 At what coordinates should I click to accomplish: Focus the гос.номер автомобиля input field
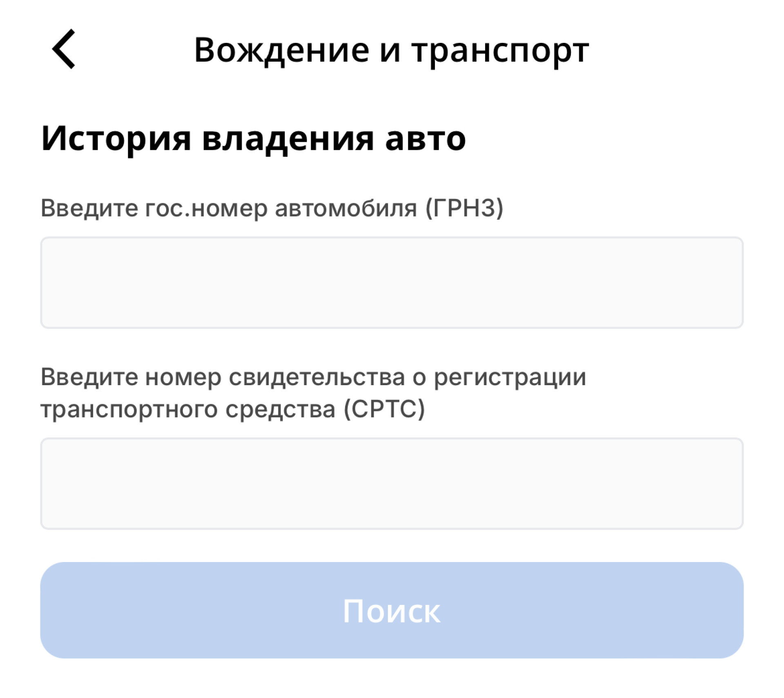(391, 282)
